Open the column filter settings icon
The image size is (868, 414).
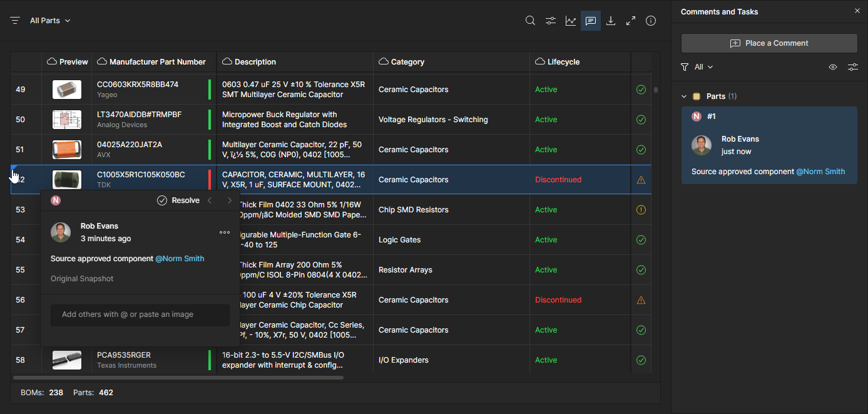(x=550, y=21)
